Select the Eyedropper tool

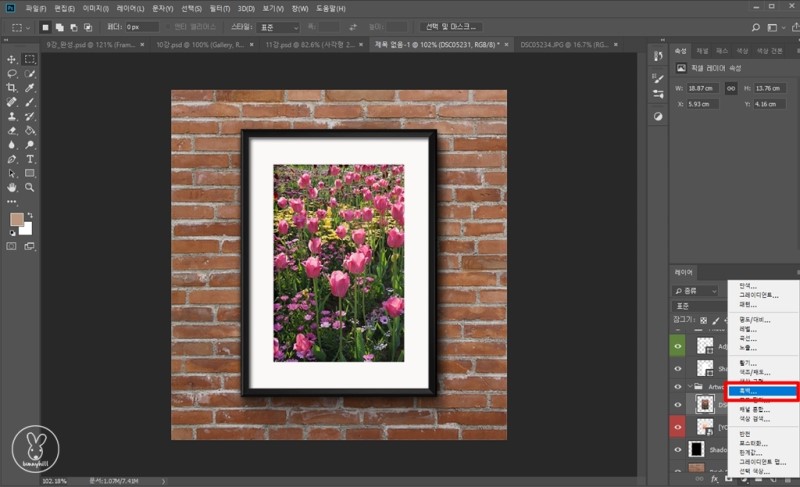tap(29, 88)
